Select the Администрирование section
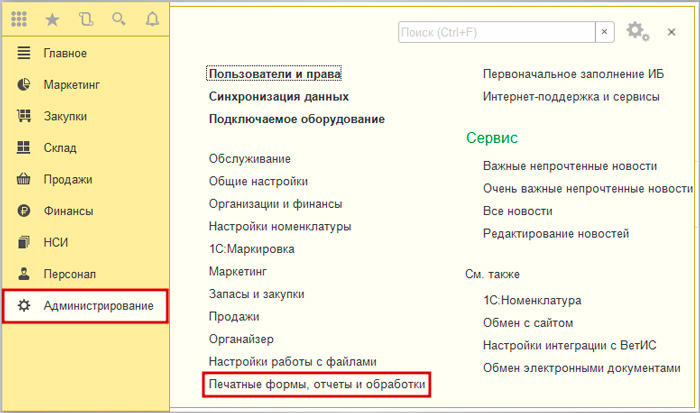Viewport: 700px width, 413px height. click(86, 306)
